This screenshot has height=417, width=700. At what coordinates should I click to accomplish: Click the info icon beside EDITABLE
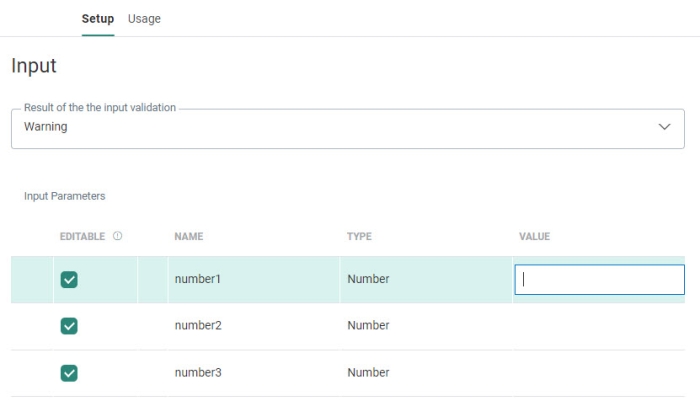tap(118, 237)
